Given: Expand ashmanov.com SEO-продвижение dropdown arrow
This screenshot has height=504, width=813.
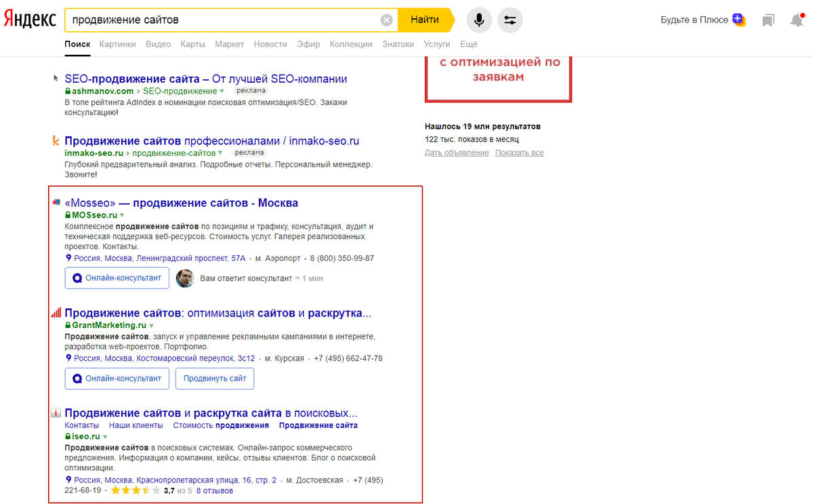Looking at the screenshot, I should click(x=222, y=91).
